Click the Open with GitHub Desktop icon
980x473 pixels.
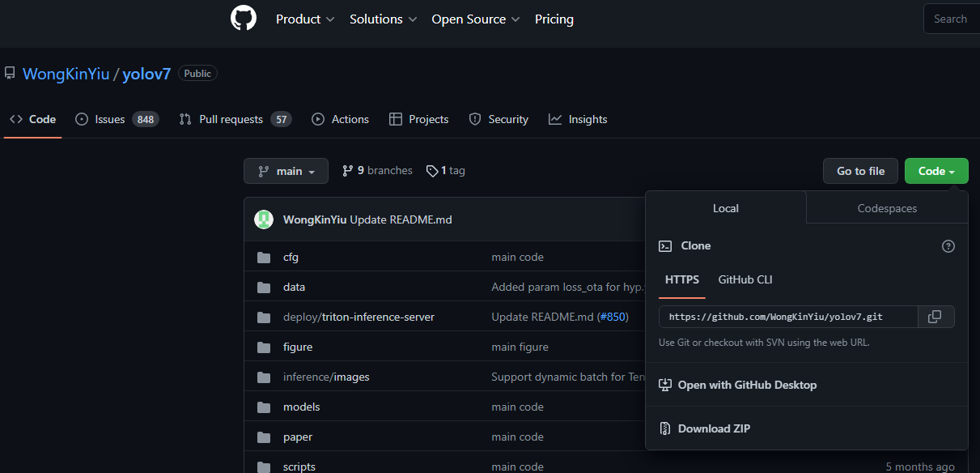[x=665, y=385]
